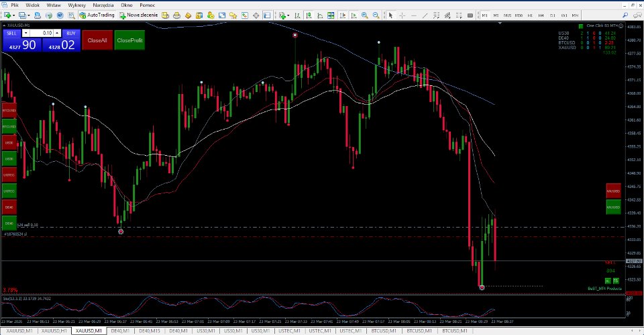This screenshot has width=644, height=335.
Task: Click the green USTEC button on left
Action: [9, 191]
